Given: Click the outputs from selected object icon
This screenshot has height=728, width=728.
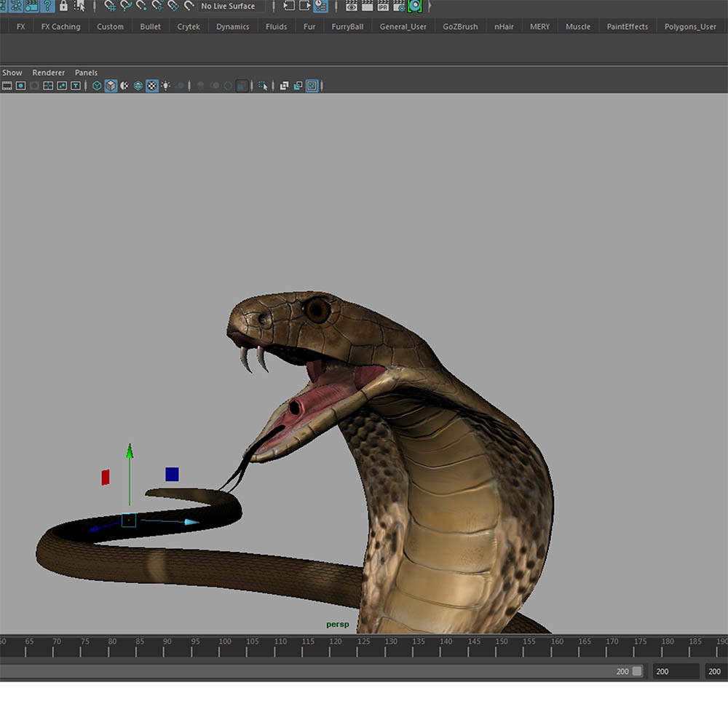Looking at the screenshot, I should [x=304, y=6].
